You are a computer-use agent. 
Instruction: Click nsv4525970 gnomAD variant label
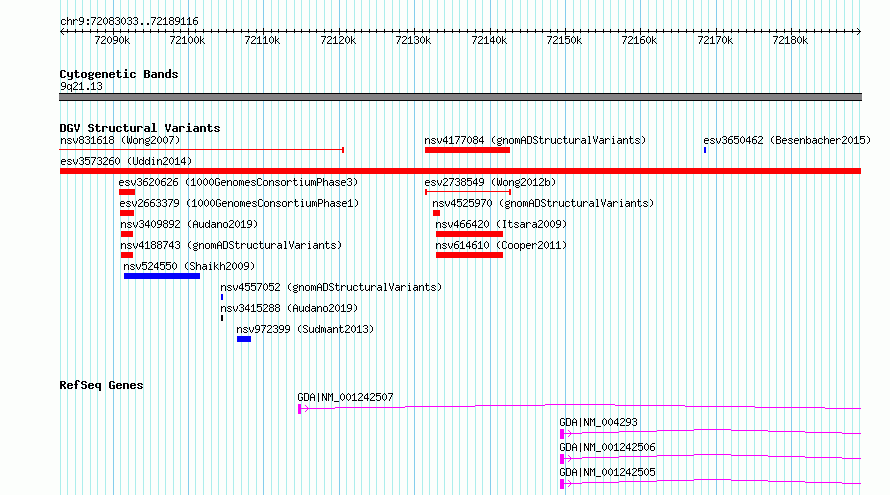pyautogui.click(x=543, y=203)
